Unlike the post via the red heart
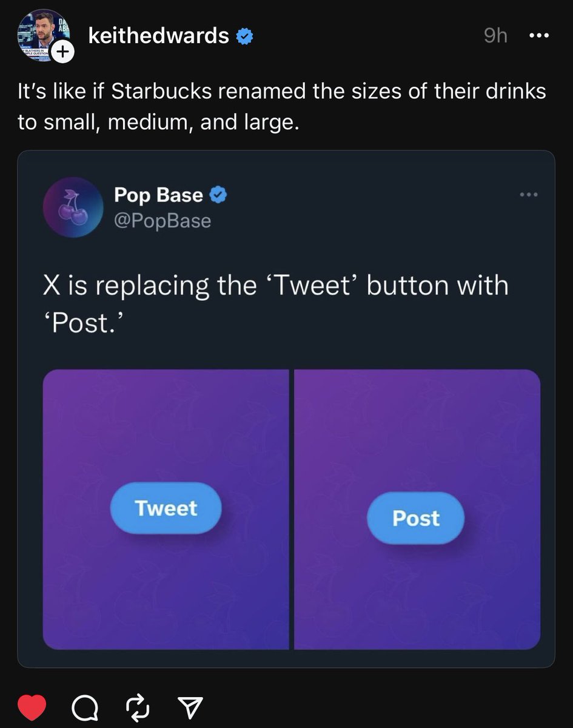The image size is (573, 728). (x=32, y=706)
